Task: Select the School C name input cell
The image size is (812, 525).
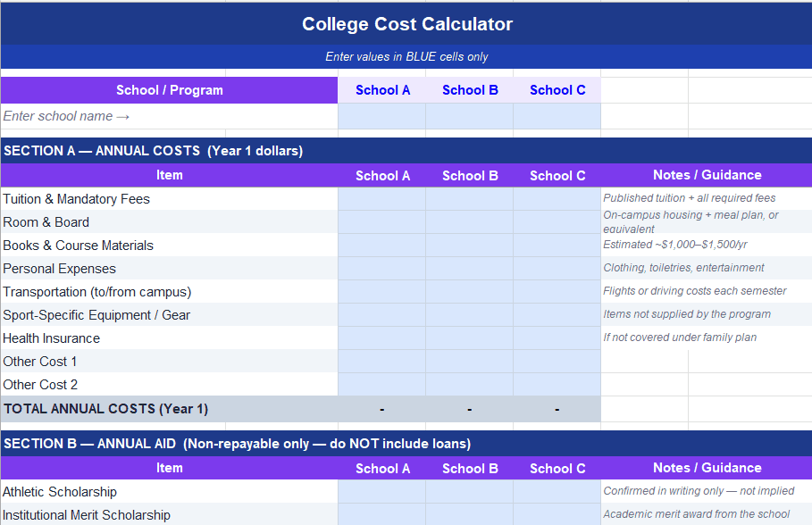Action: [557, 116]
